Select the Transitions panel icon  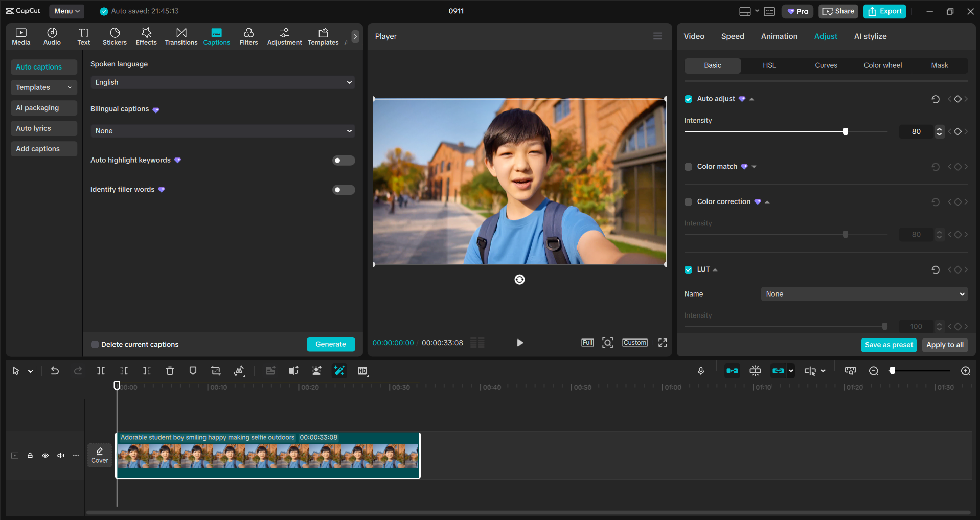point(181,36)
